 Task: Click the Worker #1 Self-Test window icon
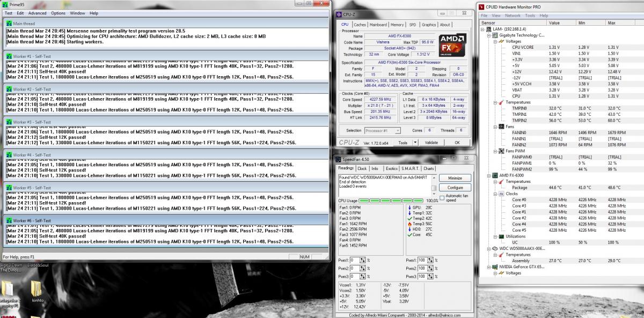tap(9, 56)
